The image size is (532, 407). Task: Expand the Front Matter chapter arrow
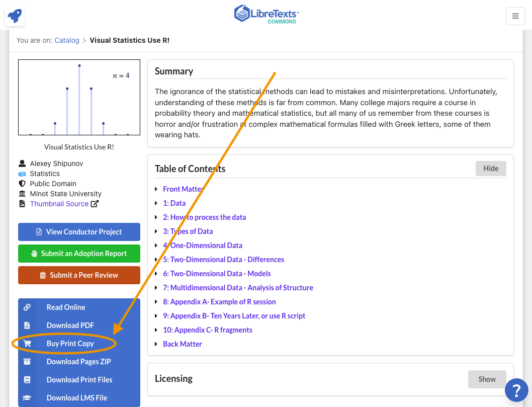pos(157,189)
